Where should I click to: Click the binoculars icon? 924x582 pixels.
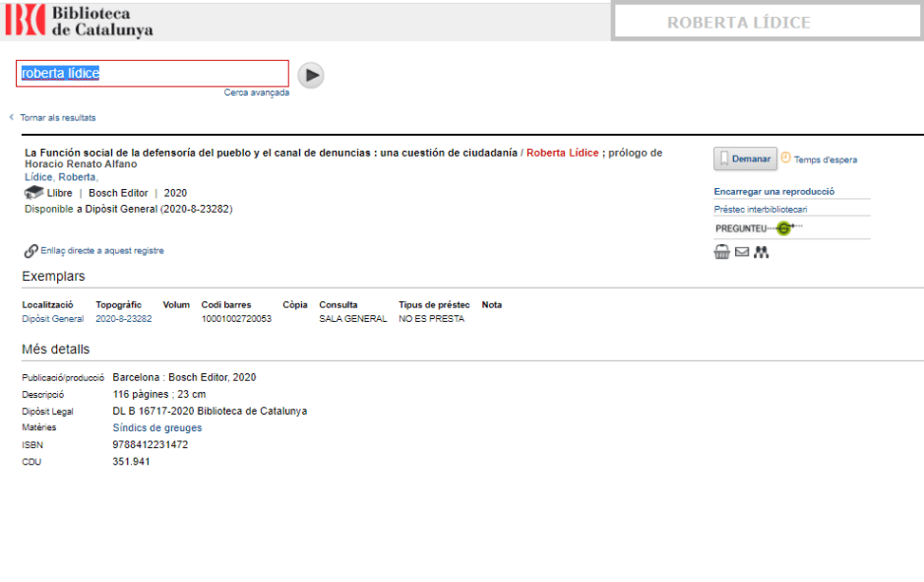point(761,252)
